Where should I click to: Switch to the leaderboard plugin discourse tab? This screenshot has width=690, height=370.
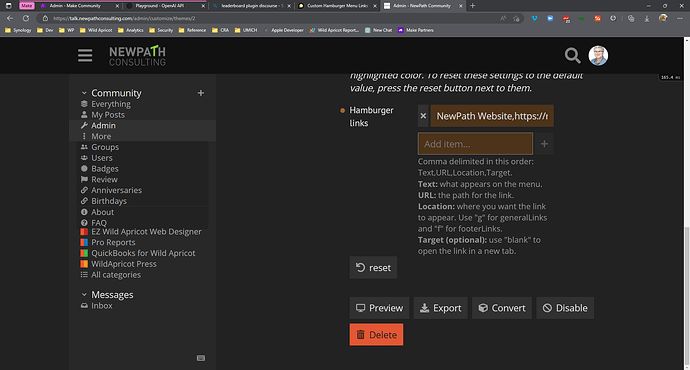251,6
